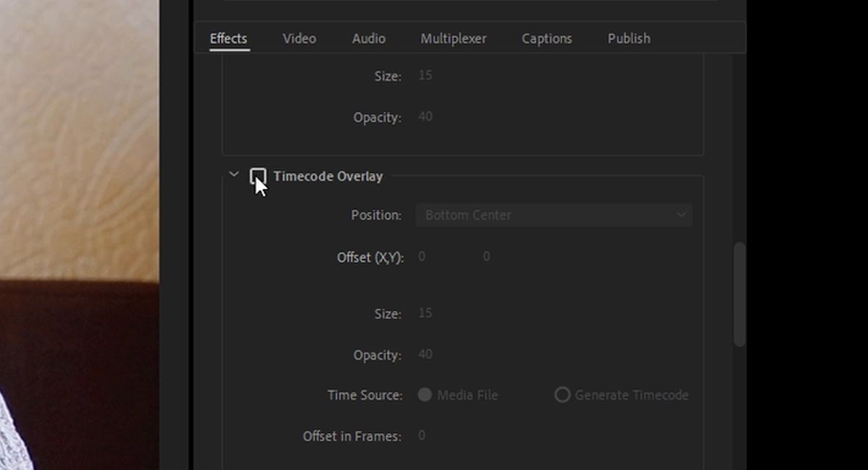Image resolution: width=868 pixels, height=470 pixels.
Task: Click the Offset X value field
Action: click(422, 257)
